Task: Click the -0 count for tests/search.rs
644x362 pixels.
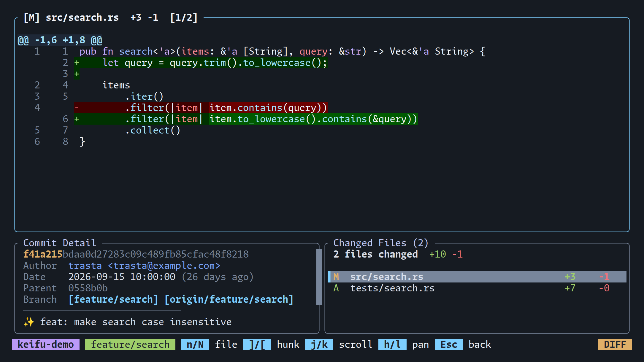Action: click(604, 288)
